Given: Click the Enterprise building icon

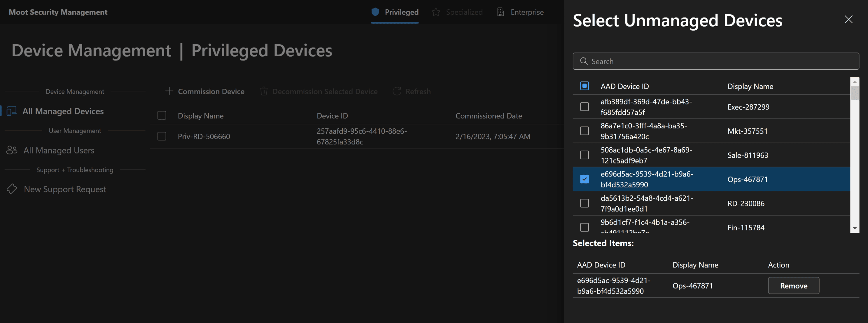Looking at the screenshot, I should (501, 12).
